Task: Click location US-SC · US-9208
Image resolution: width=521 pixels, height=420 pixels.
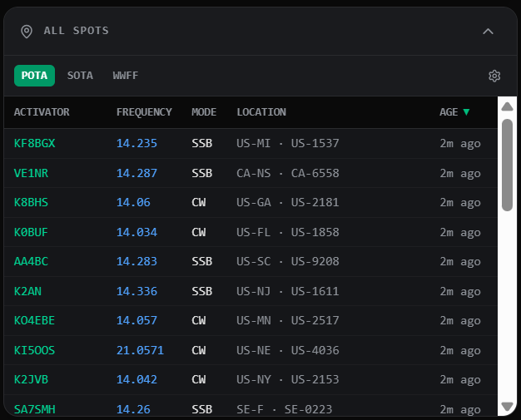Action: coord(288,262)
